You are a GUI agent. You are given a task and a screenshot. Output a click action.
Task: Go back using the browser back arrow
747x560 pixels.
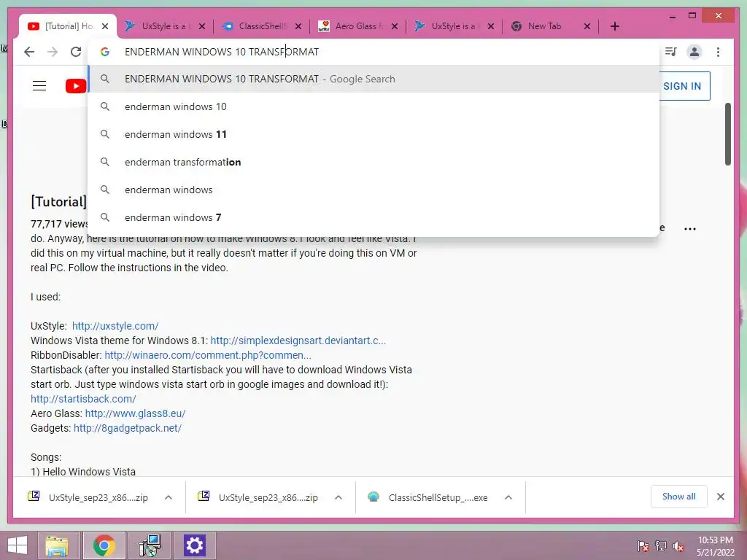click(x=29, y=52)
